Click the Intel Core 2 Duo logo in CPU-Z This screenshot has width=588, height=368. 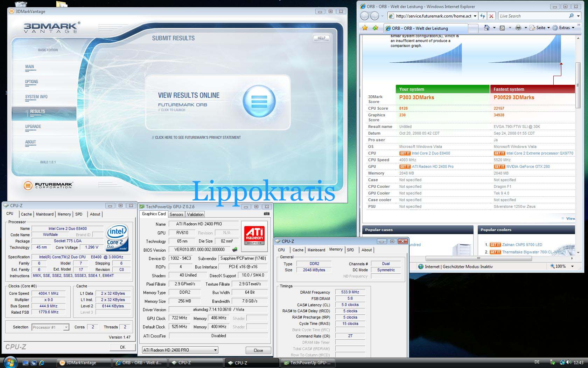[117, 238]
